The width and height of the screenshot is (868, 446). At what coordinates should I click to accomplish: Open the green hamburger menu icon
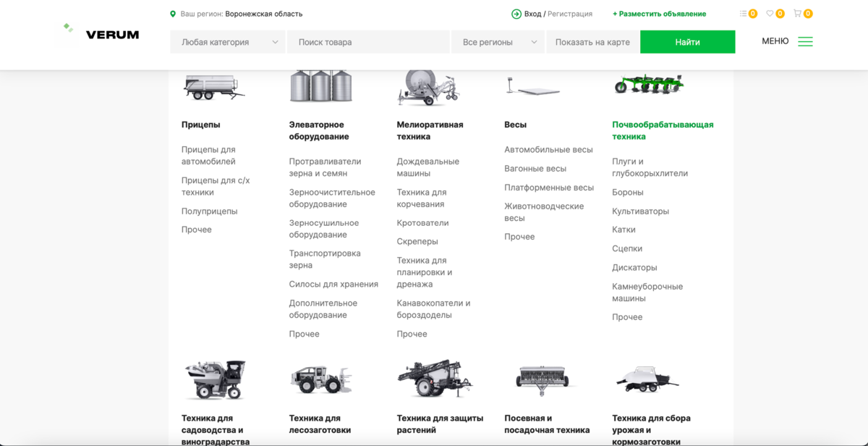pyautogui.click(x=805, y=41)
